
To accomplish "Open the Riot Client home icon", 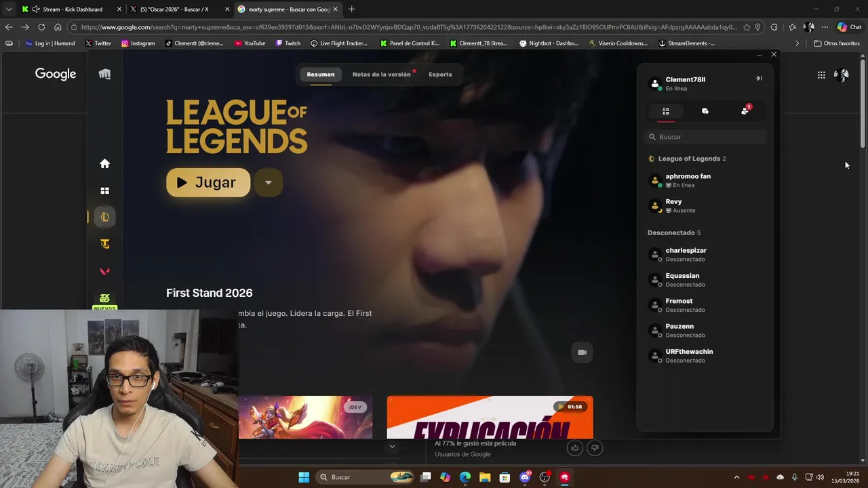I will point(104,163).
